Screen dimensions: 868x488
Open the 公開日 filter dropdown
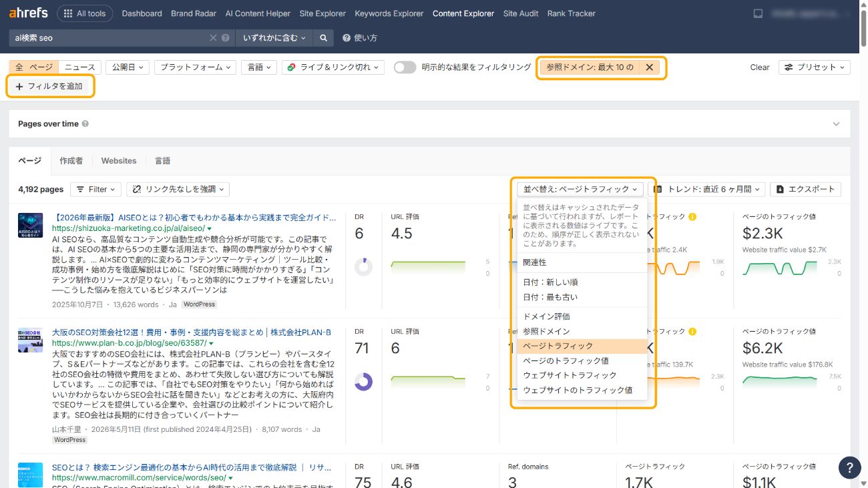(x=127, y=67)
